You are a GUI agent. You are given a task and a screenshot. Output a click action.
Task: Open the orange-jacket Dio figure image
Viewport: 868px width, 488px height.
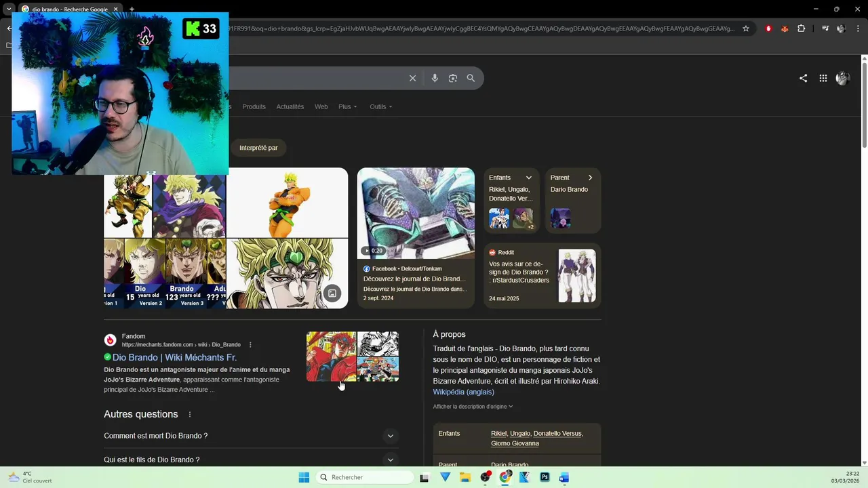coord(288,203)
